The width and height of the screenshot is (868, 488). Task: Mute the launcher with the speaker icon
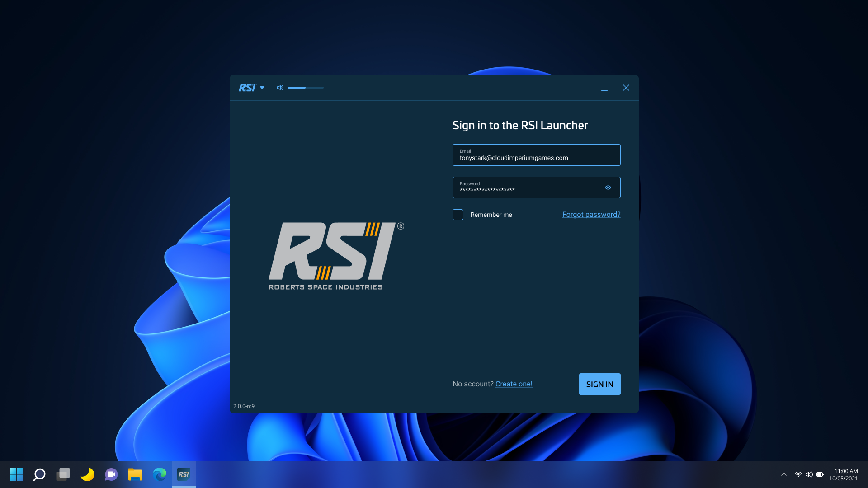pos(280,88)
